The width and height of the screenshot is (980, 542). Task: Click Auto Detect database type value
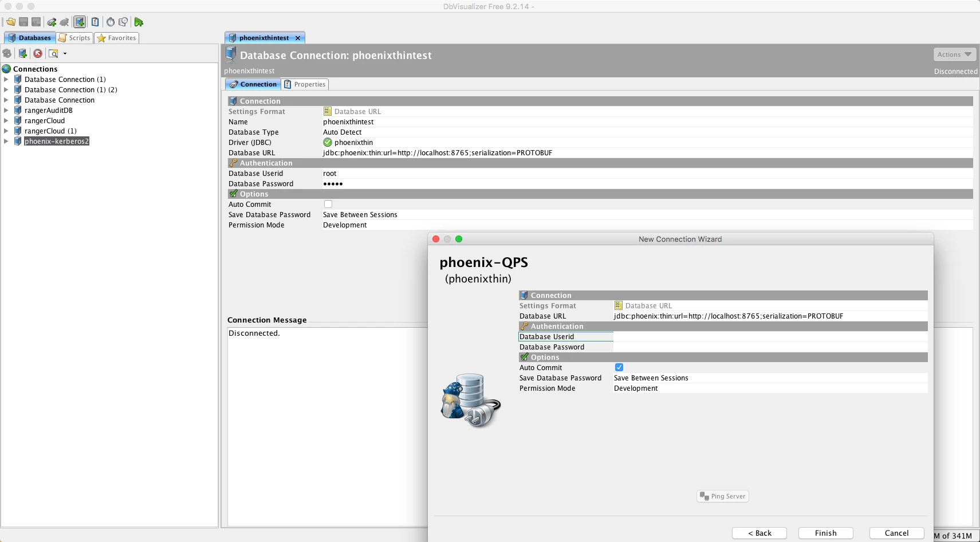click(343, 132)
